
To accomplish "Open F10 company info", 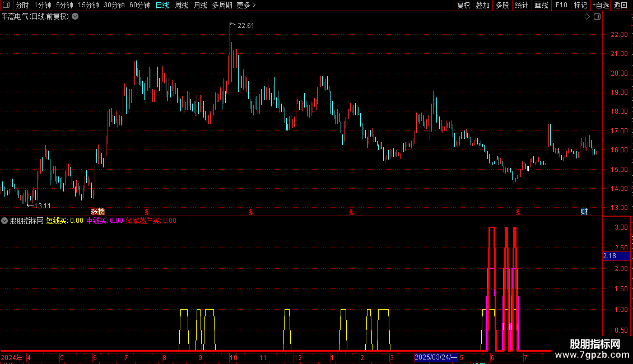I will coord(561,5).
